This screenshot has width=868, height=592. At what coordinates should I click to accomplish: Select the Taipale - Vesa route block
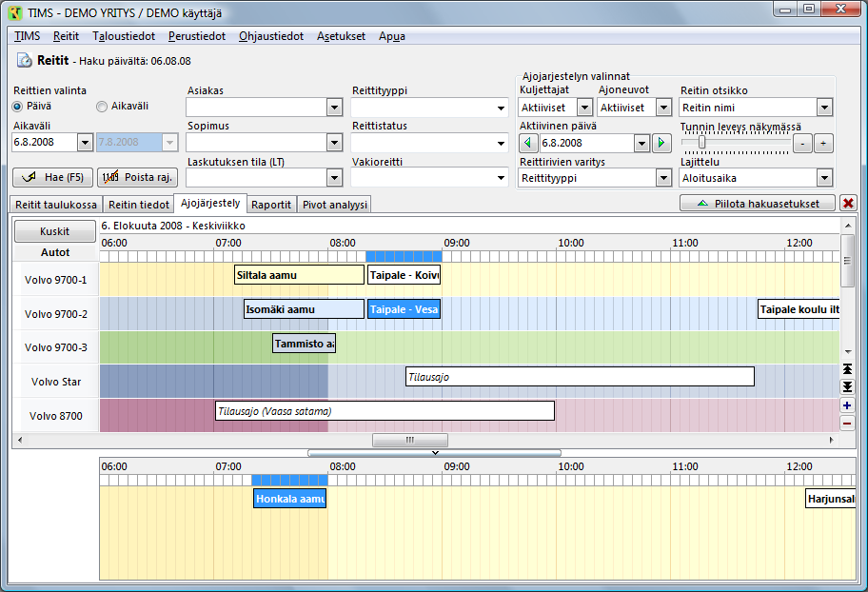(x=404, y=309)
